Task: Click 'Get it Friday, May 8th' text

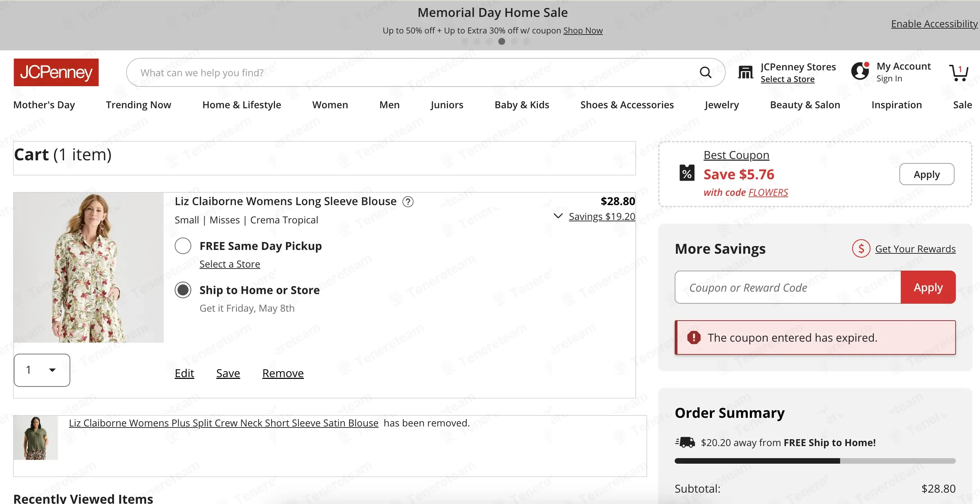Action: tap(247, 308)
